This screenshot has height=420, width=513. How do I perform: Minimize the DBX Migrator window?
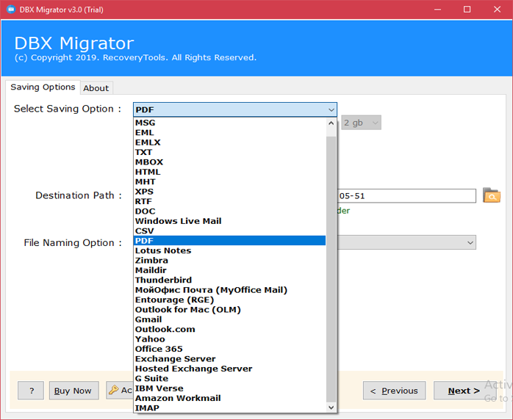click(437, 10)
